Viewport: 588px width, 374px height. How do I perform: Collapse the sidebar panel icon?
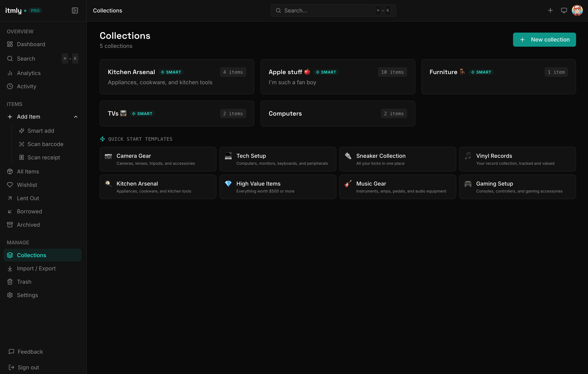pos(75,11)
